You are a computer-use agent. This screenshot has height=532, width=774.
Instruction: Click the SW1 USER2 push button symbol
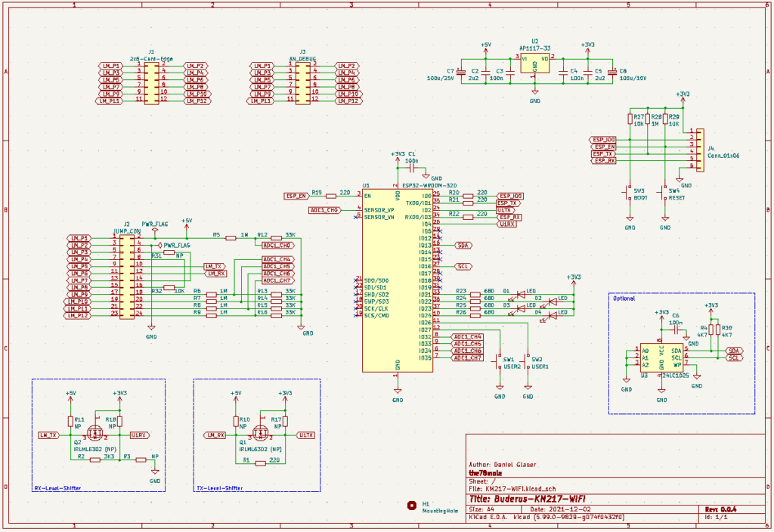[x=499, y=362]
